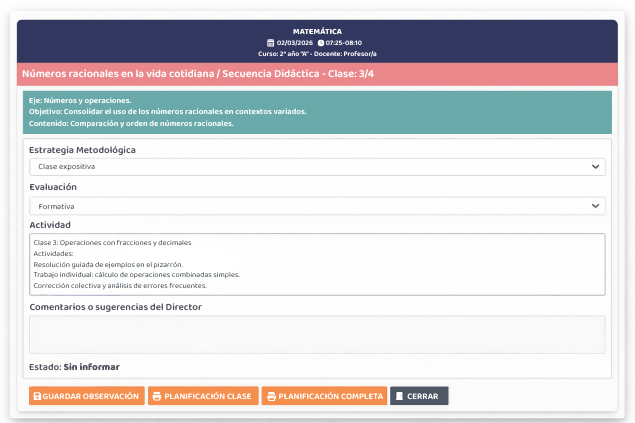Click the calendar icon beside the date

click(x=270, y=43)
